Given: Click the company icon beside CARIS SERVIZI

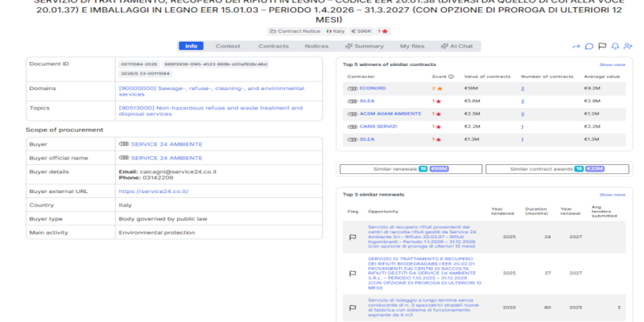Looking at the screenshot, I should (353, 126).
